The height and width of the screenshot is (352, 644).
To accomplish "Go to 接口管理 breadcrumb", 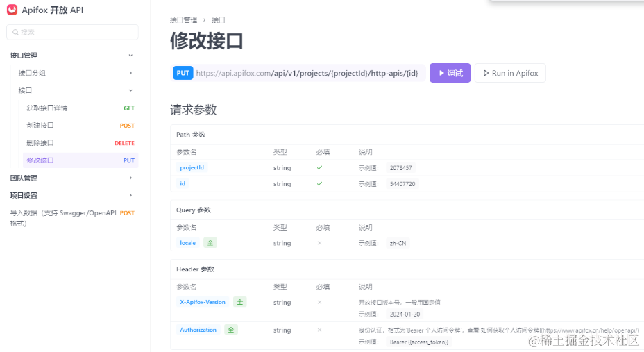I will 184,19.
